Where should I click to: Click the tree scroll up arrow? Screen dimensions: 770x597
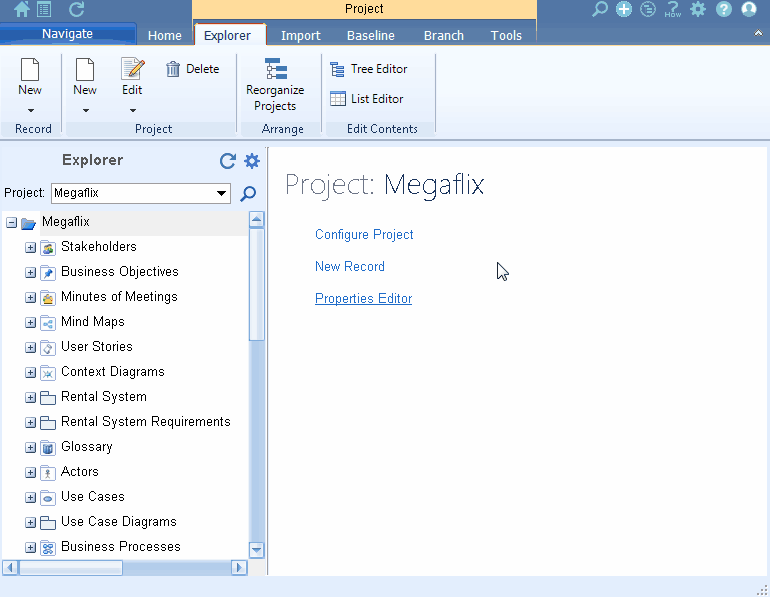point(256,219)
